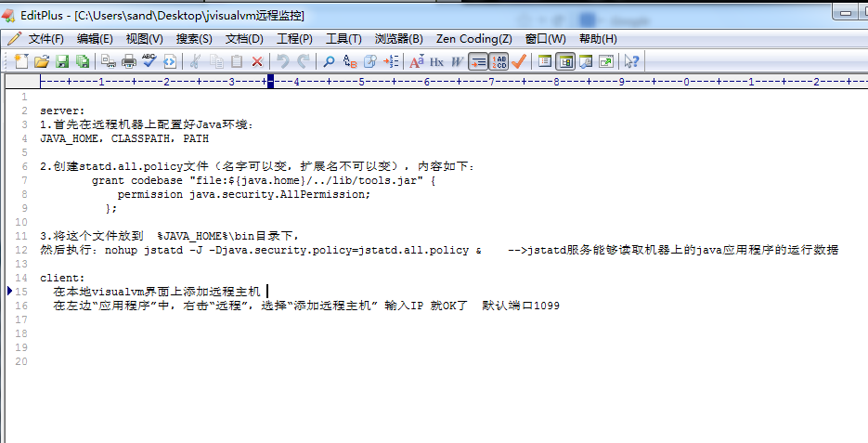This screenshot has width=868, height=443.
Task: Toggle line number display
Action: [499, 61]
